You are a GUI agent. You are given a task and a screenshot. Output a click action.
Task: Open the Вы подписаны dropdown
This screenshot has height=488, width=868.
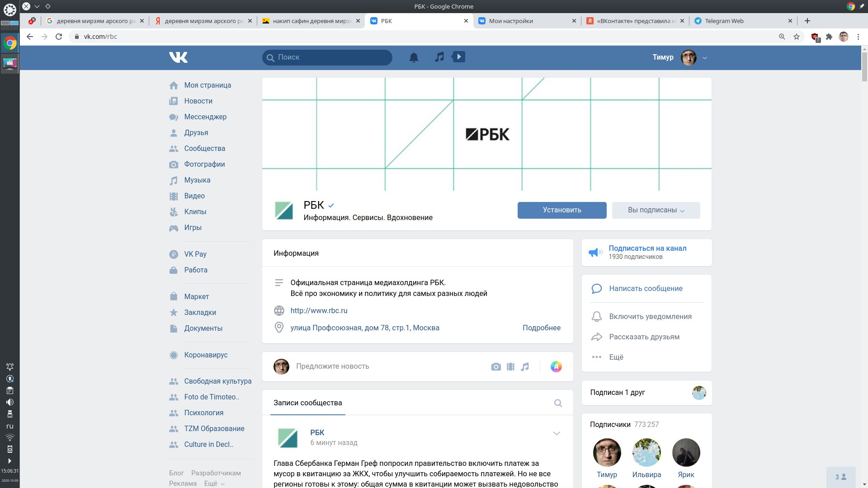(656, 210)
